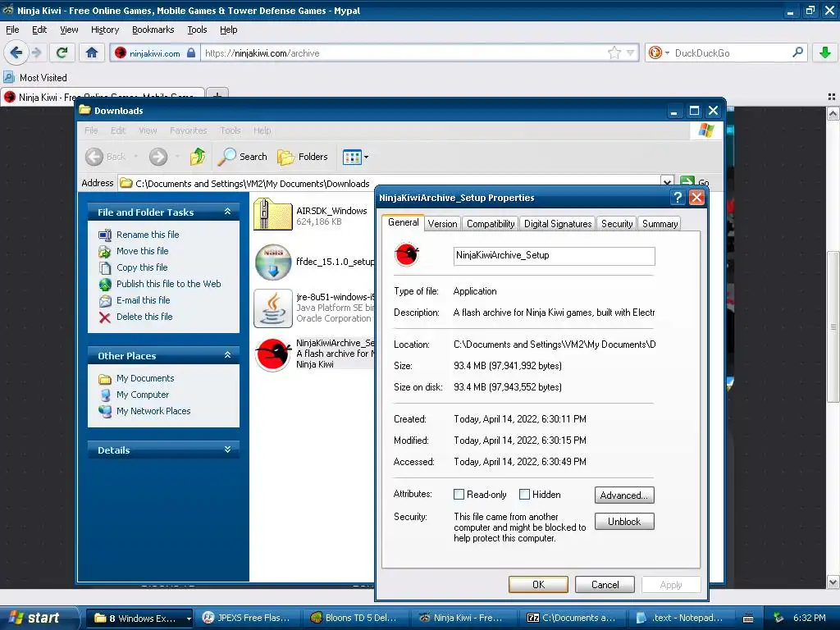The height and width of the screenshot is (630, 840).
Task: Open Search in Downloads toolbar
Action: tap(242, 157)
